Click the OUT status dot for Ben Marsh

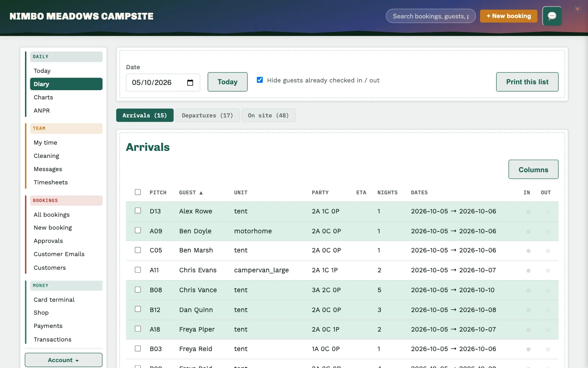(548, 251)
